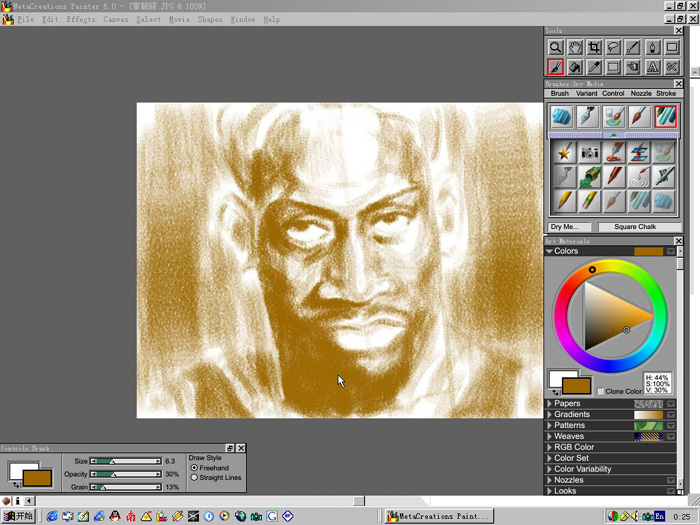Open the Brush menu in Brushes palette
Viewport: 700px width, 525px height.
click(559, 93)
